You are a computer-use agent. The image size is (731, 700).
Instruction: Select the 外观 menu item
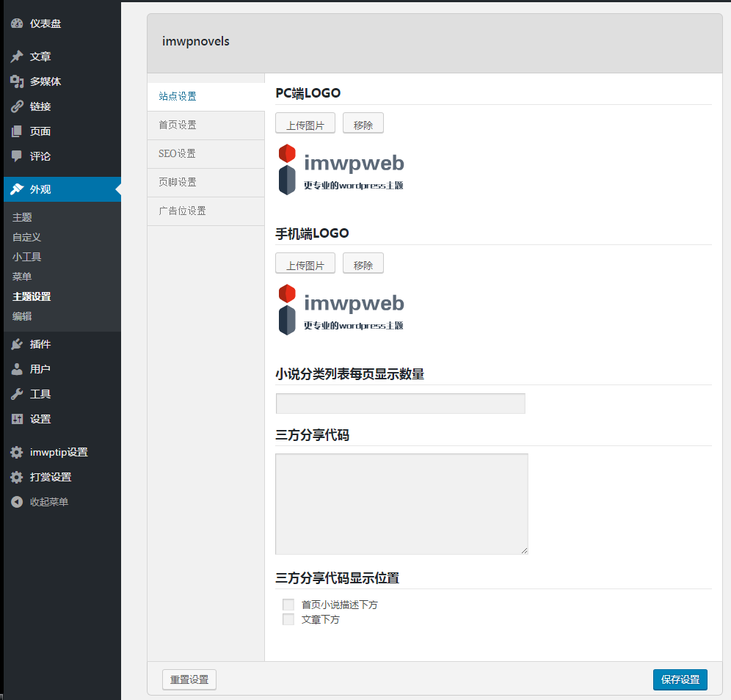(62, 189)
